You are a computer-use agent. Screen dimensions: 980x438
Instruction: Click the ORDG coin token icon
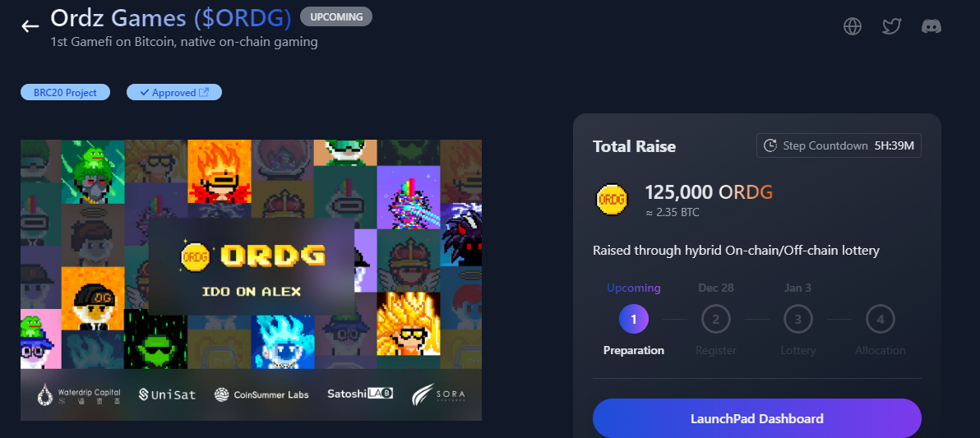click(x=612, y=200)
